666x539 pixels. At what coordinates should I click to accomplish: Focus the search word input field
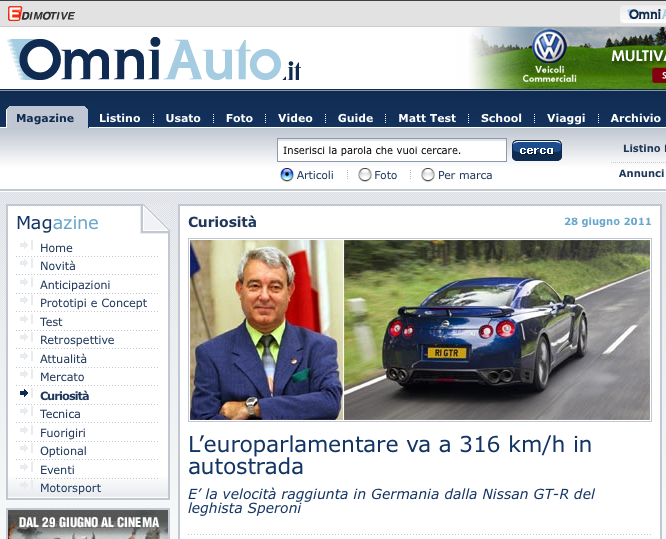point(392,150)
